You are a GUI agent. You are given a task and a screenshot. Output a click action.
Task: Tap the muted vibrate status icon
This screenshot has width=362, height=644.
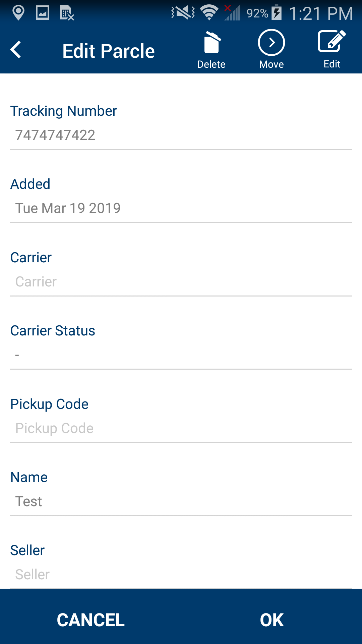point(183,13)
